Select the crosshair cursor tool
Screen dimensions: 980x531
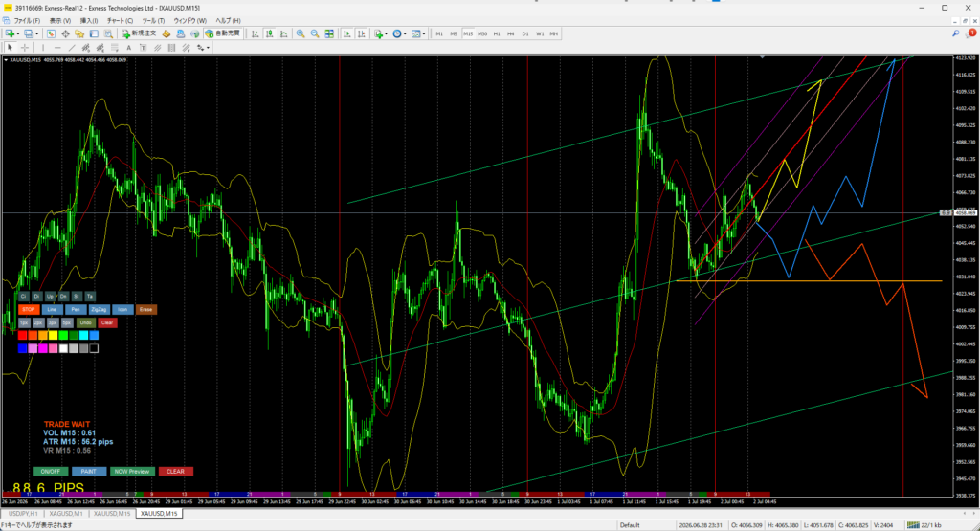click(x=25, y=48)
